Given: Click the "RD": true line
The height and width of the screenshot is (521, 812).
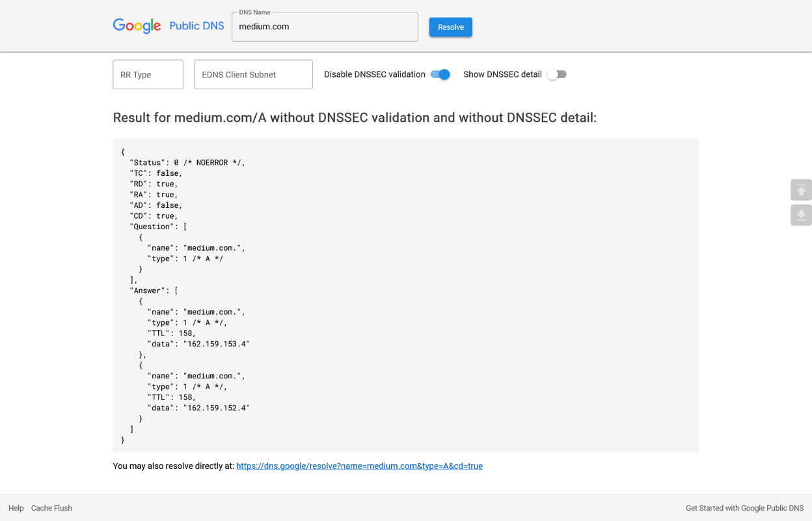Looking at the screenshot, I should point(154,184).
